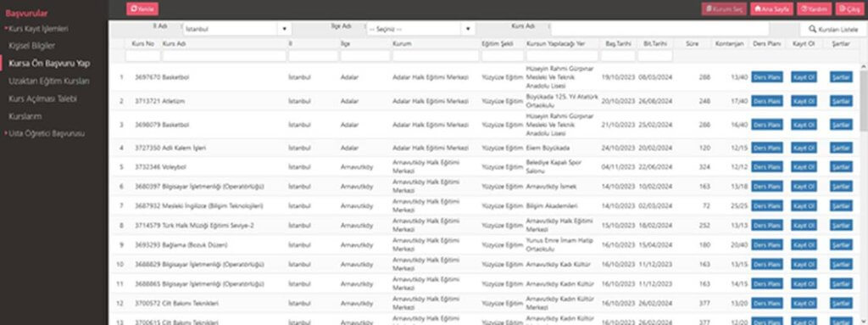The height and width of the screenshot is (325, 868).
Task: View Şartlar for Atletizm course
Action: (841, 101)
